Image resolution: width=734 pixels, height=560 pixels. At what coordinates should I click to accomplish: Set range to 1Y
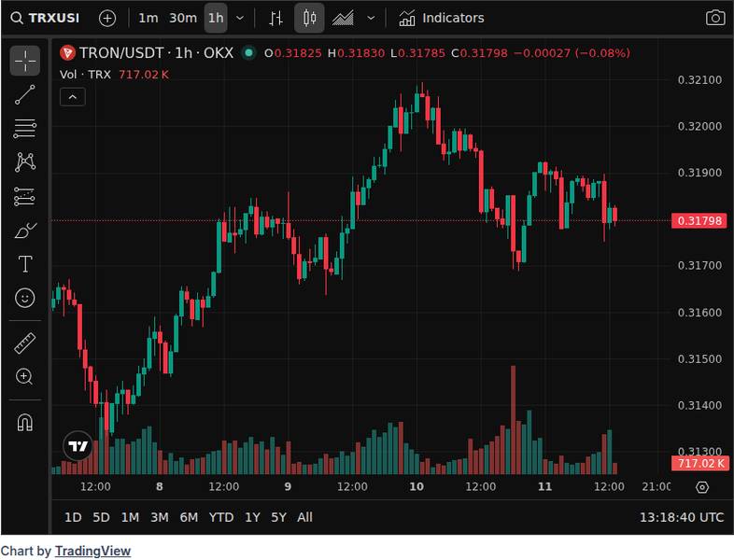tap(252, 517)
